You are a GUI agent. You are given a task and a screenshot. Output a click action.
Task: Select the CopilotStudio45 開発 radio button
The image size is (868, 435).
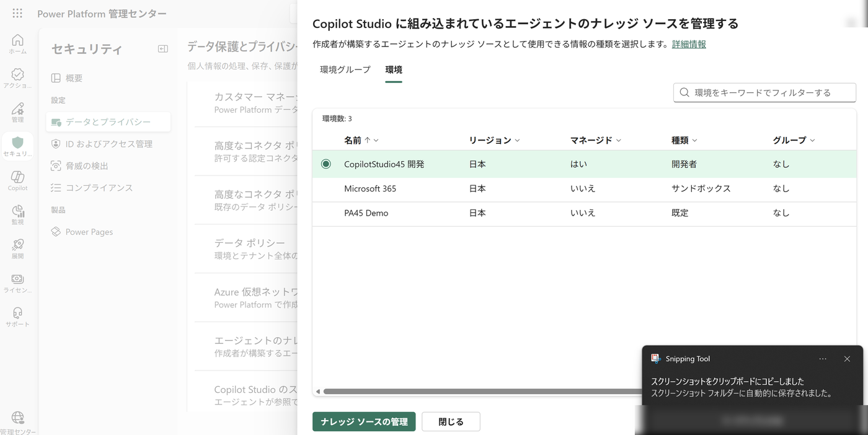click(x=326, y=164)
